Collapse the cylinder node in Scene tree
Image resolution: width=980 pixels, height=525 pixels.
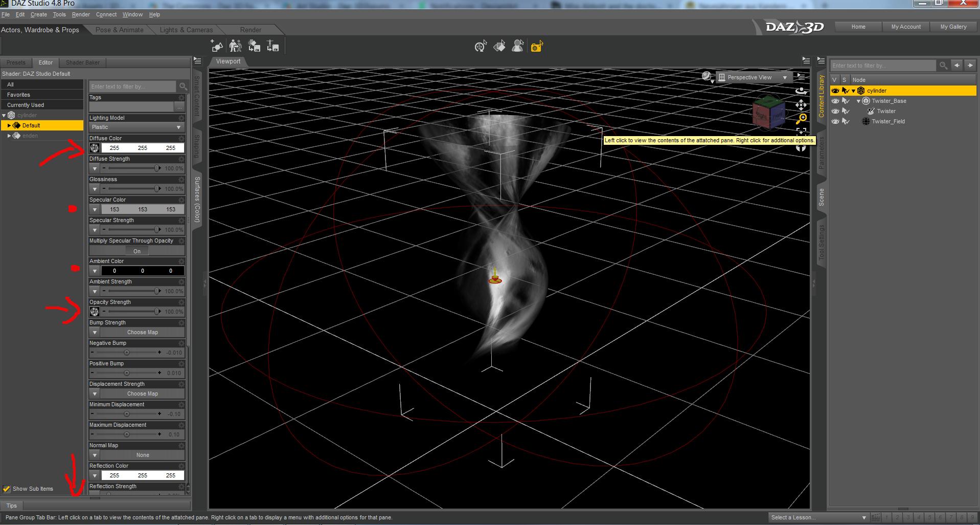(853, 91)
